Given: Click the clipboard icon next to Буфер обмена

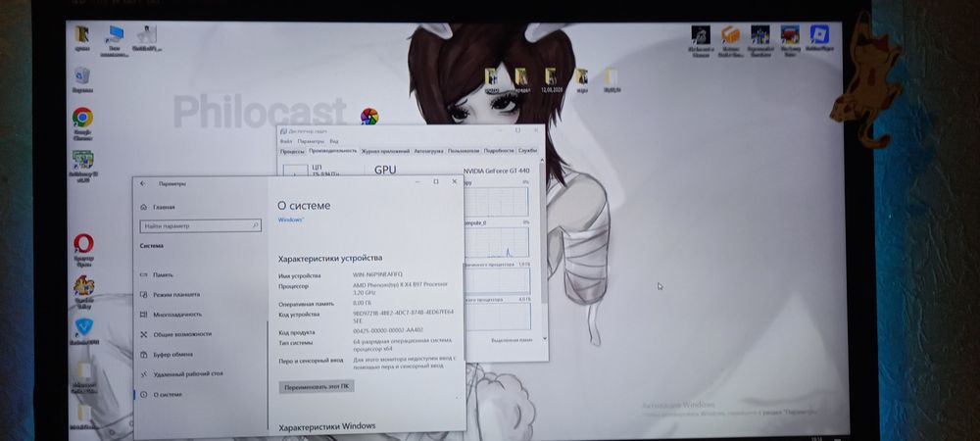Looking at the screenshot, I should point(144,354).
